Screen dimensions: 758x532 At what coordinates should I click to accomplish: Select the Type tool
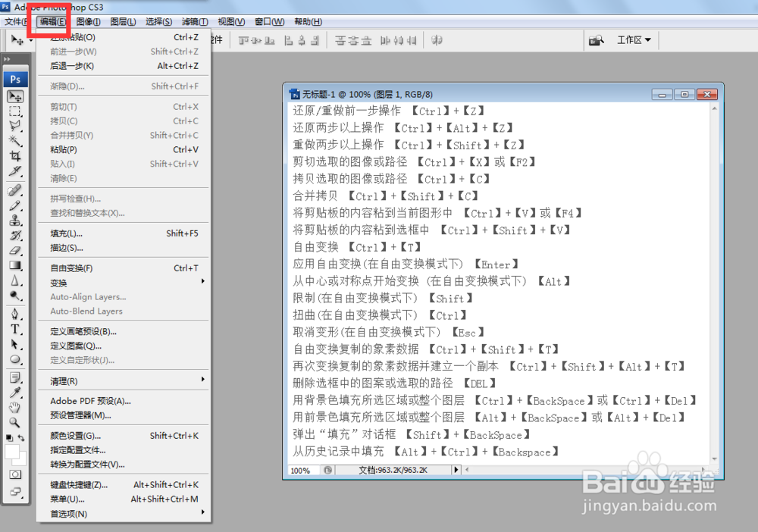coord(15,329)
